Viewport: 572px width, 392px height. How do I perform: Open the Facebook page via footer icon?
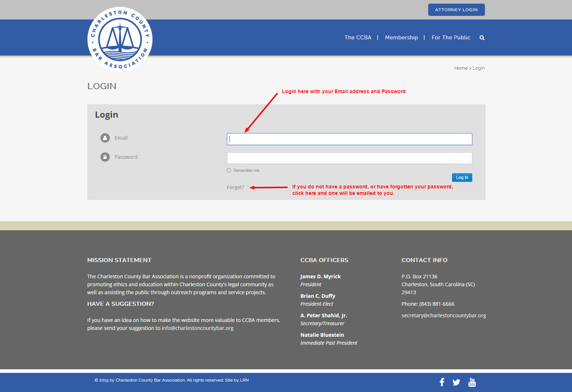(x=442, y=382)
